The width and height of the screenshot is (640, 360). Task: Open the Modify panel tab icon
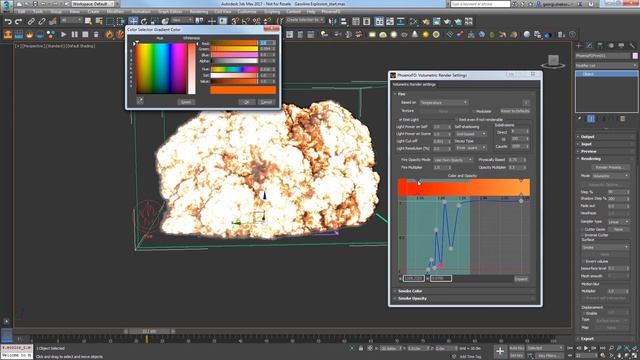589,46
